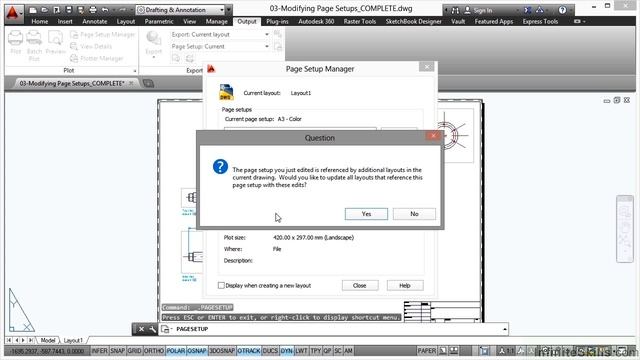Toggle ORTHO mode in the status bar
Image resolution: width=640 pixels, height=360 pixels.
(154, 351)
